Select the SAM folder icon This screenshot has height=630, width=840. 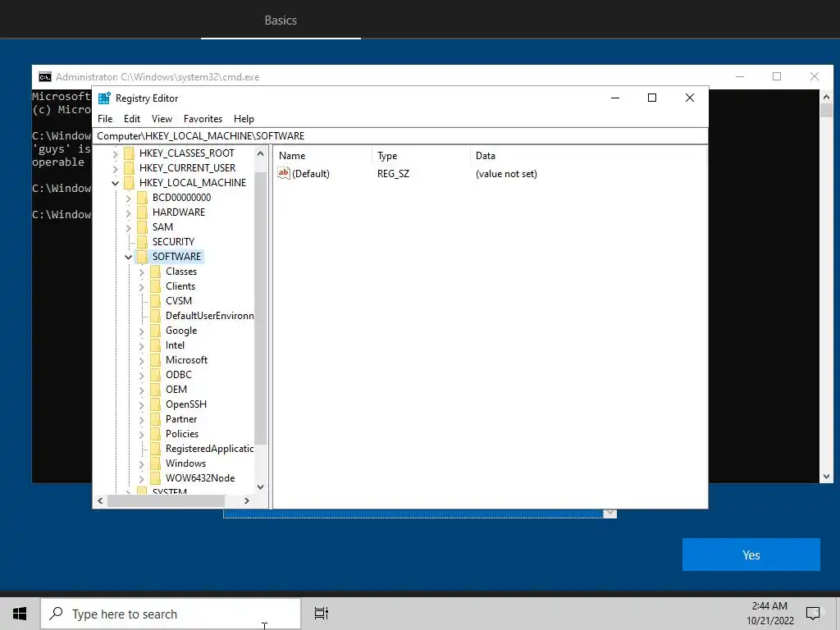pyautogui.click(x=142, y=227)
